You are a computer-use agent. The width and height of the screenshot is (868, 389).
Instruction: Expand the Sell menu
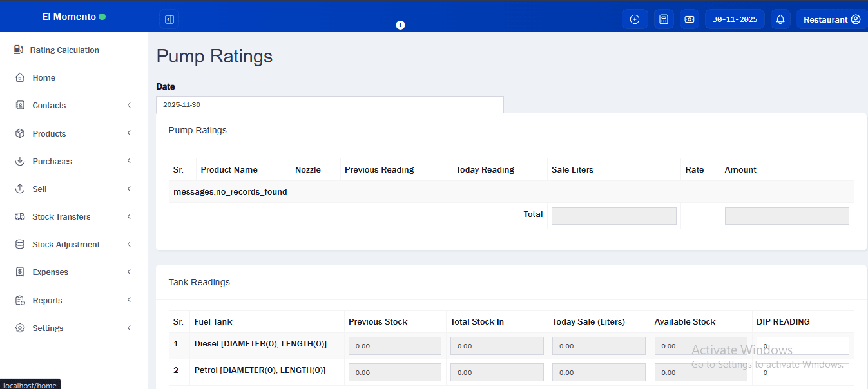(x=128, y=189)
